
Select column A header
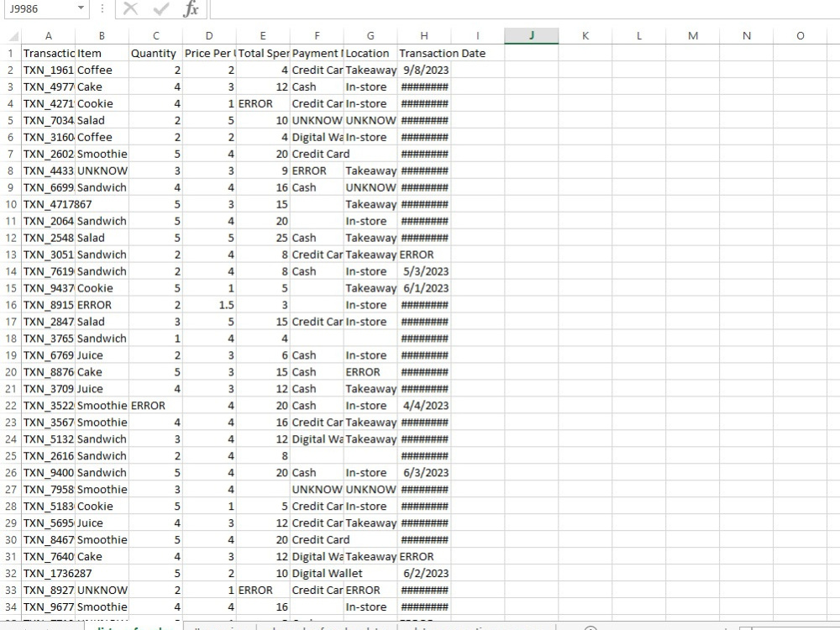coord(48,36)
